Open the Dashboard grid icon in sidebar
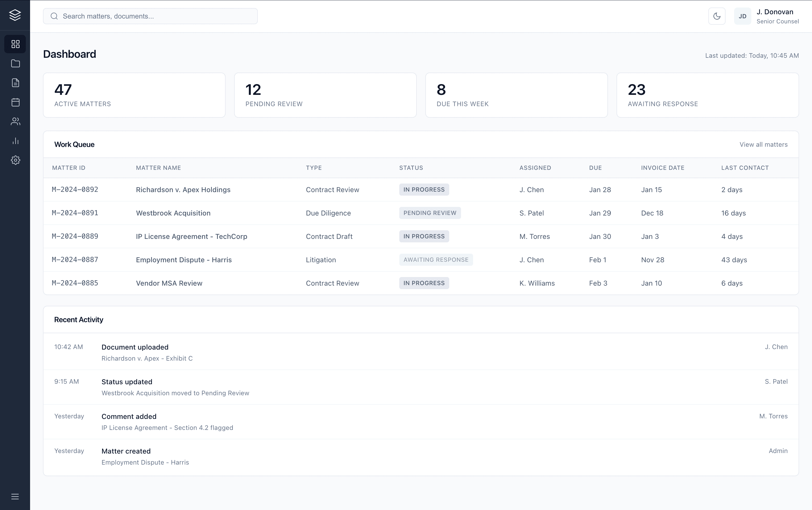This screenshot has height=510, width=812. [15, 44]
